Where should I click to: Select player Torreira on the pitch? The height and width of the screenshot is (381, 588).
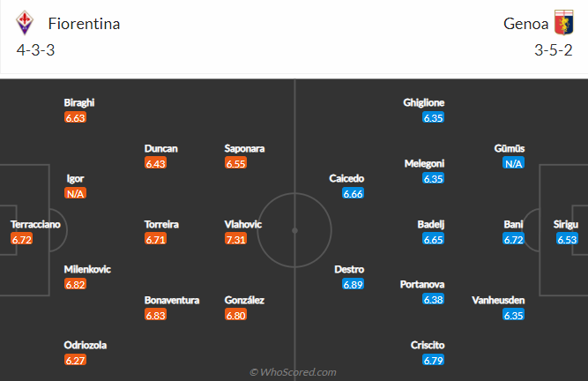click(x=161, y=224)
